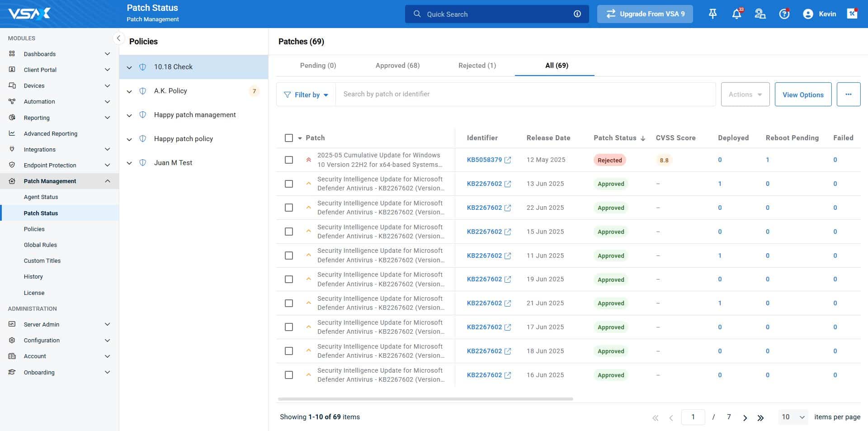Click the Automation module icon
Viewport: 868px width, 431px height.
click(x=12, y=101)
